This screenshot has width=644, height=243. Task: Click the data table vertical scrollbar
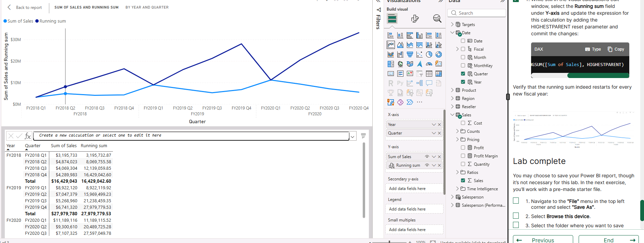(364, 180)
